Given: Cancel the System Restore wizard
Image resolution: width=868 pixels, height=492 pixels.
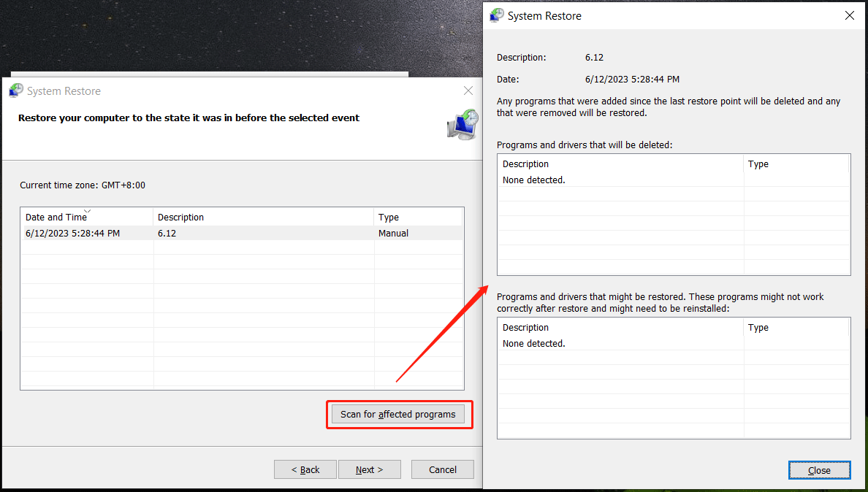Looking at the screenshot, I should 442,469.
